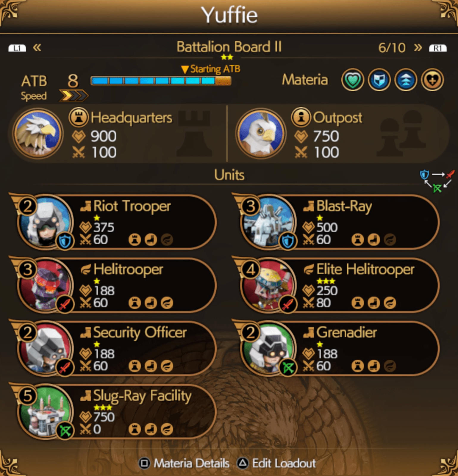Click the Headquarters rook badge icon
This screenshot has width=458, height=476.
pos(79,117)
